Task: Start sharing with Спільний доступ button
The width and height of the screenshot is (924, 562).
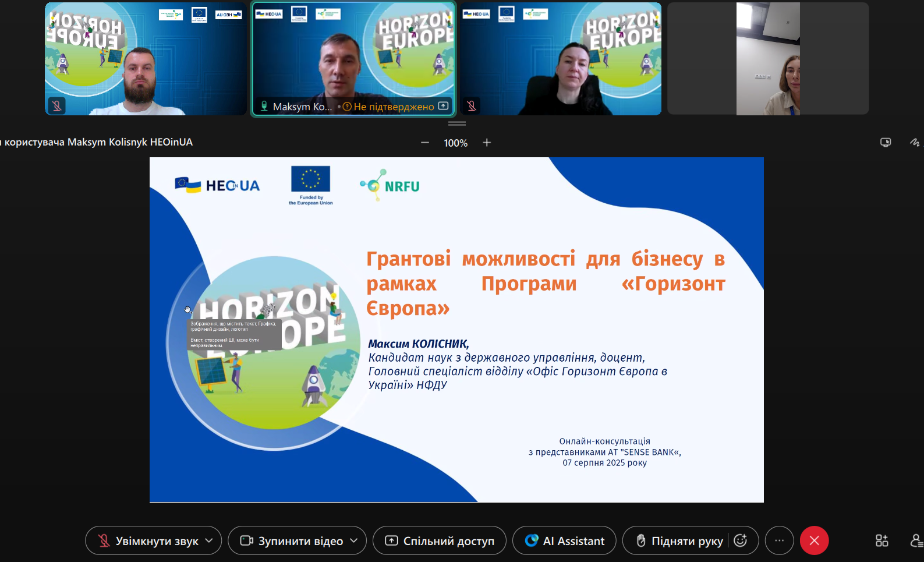Action: 440,541
